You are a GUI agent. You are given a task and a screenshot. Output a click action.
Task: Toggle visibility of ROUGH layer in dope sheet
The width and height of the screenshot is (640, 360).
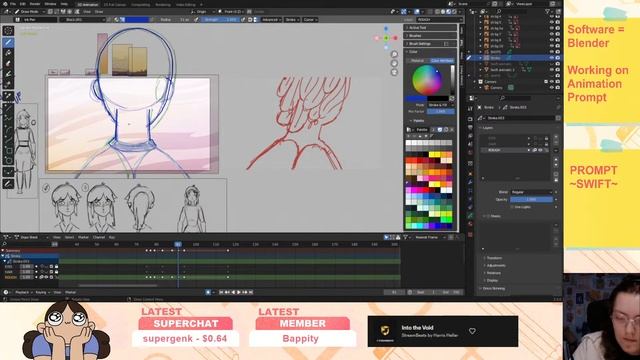[47, 277]
